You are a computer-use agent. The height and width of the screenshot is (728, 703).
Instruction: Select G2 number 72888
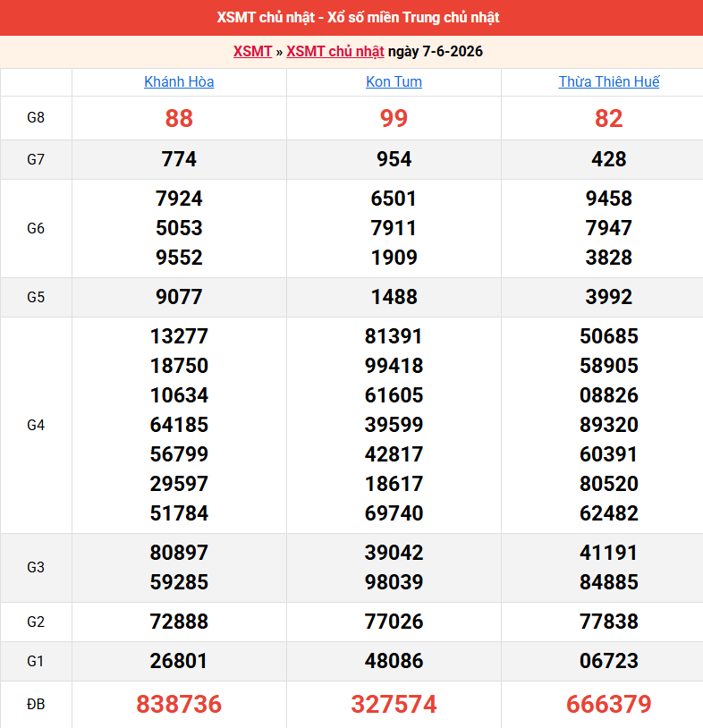[x=179, y=622]
